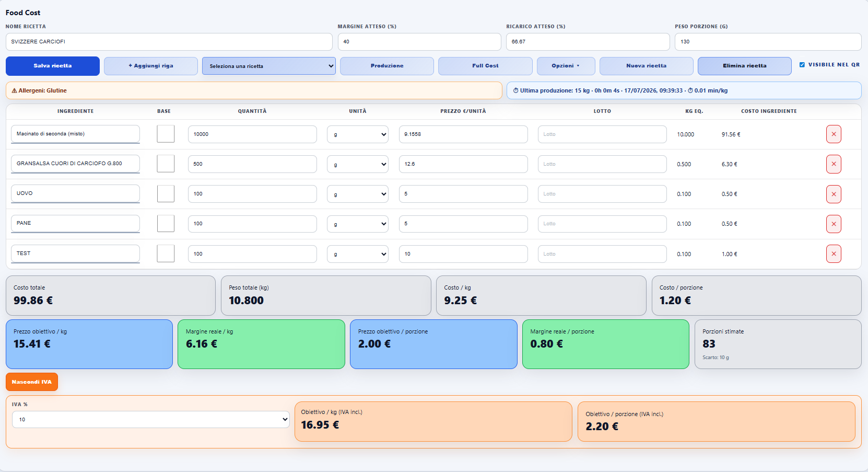
Task: Open unit dropdown for TEST row
Action: coord(358,254)
